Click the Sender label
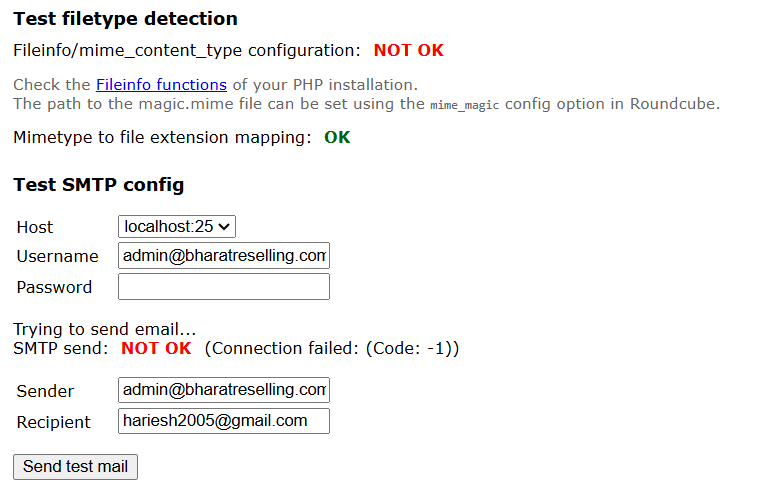The image size is (777, 495). [x=45, y=391]
